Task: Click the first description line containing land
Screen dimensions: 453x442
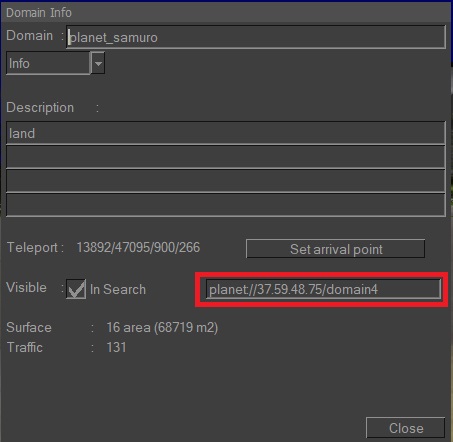Action: click(226, 133)
